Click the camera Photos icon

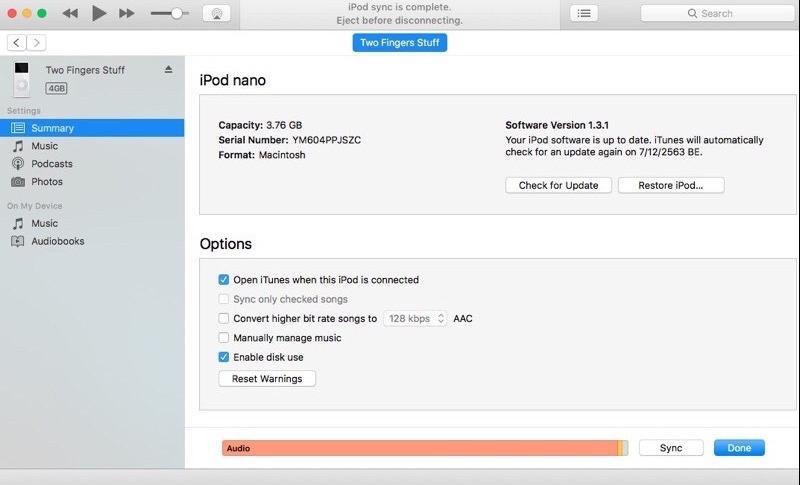(18, 182)
